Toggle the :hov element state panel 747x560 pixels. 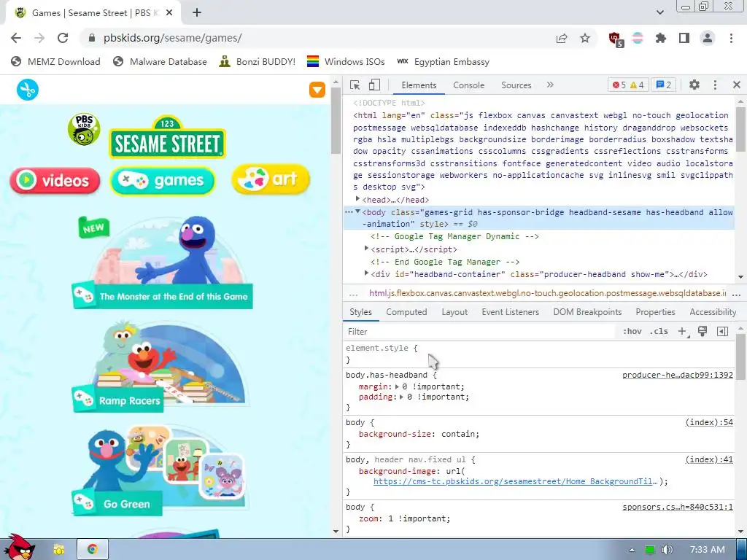click(x=632, y=332)
